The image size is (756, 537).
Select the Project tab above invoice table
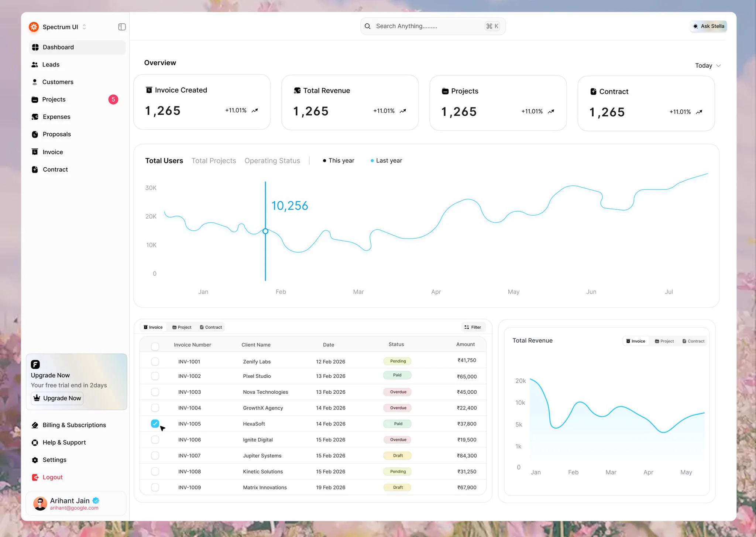182,327
